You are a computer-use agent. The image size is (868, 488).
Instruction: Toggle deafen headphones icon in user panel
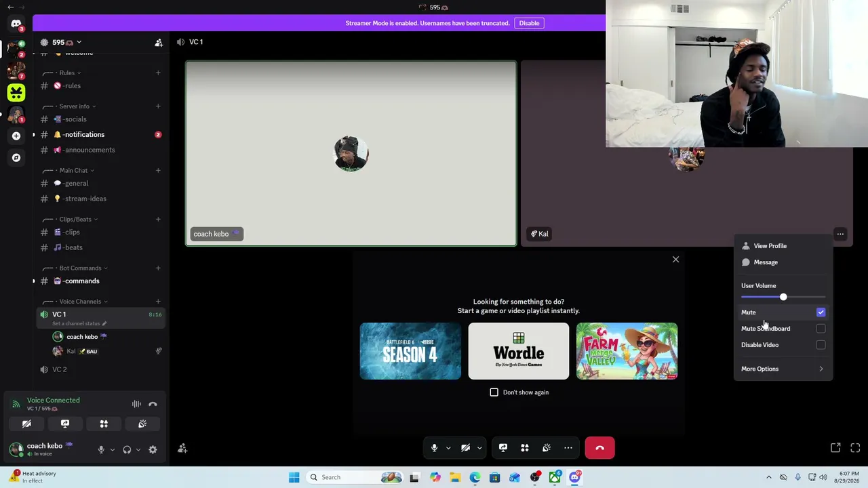pyautogui.click(x=127, y=449)
